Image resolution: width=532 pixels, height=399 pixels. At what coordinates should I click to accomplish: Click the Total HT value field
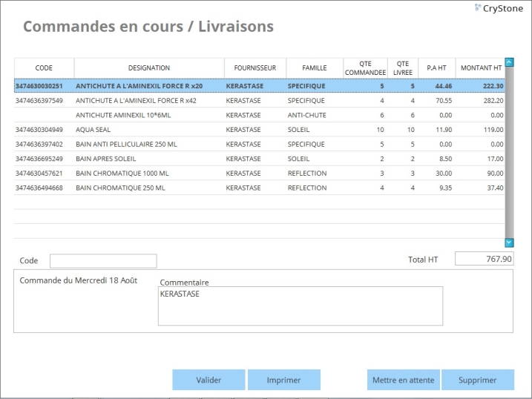[485, 259]
